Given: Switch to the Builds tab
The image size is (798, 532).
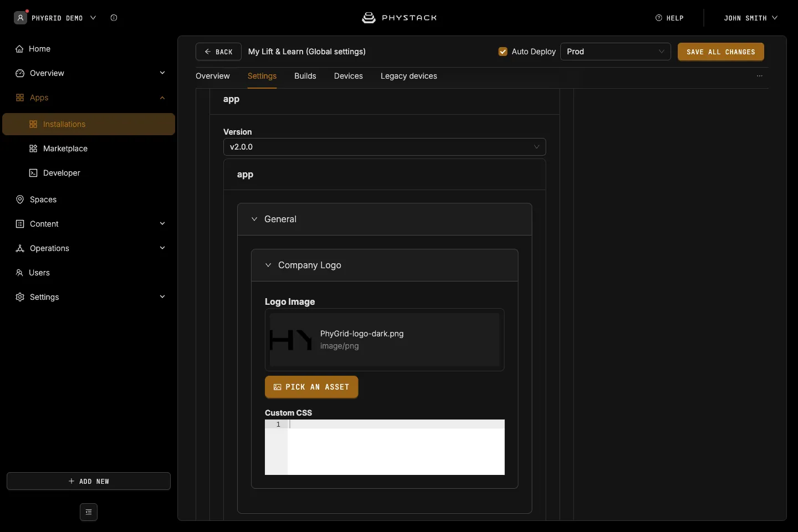Looking at the screenshot, I should [x=305, y=76].
